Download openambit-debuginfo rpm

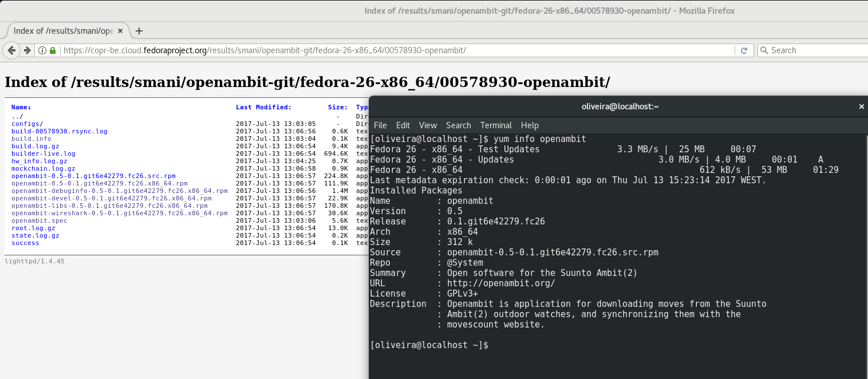click(120, 191)
